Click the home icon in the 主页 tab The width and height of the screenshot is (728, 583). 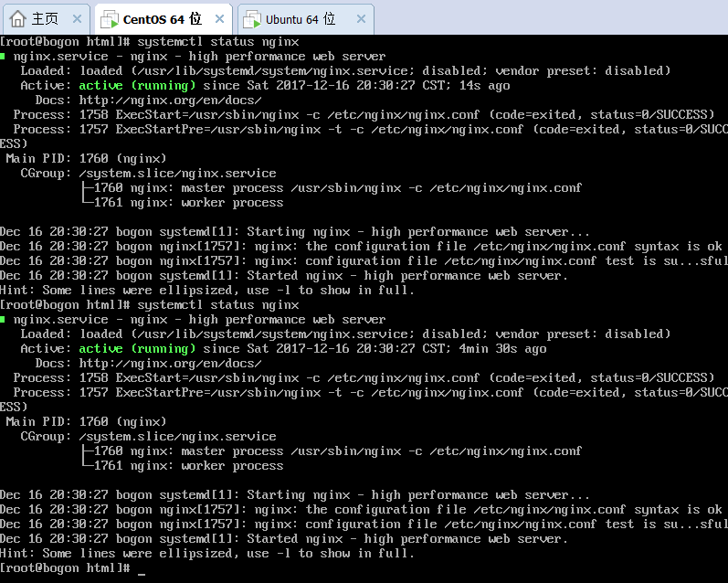18,18
